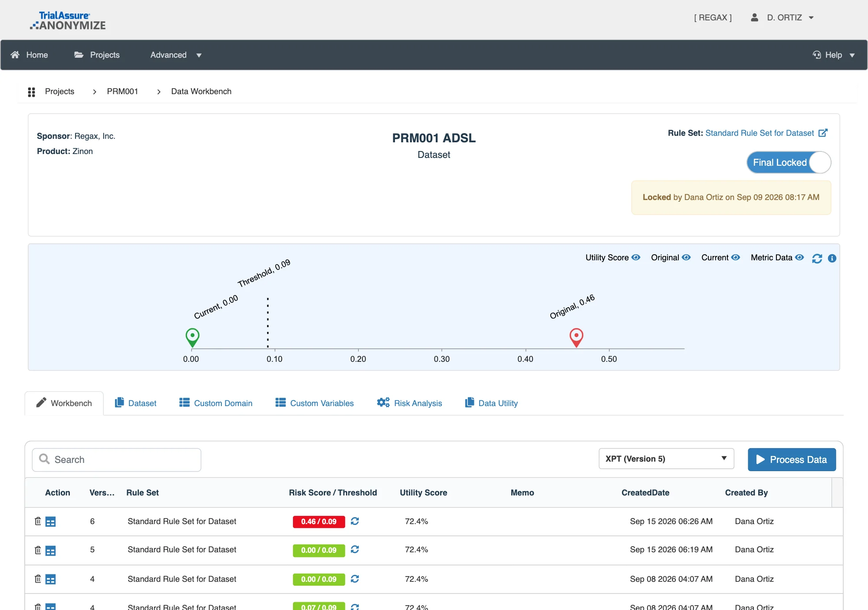
Task: Open Standard Rule Set for Dataset link
Action: pyautogui.click(x=759, y=133)
